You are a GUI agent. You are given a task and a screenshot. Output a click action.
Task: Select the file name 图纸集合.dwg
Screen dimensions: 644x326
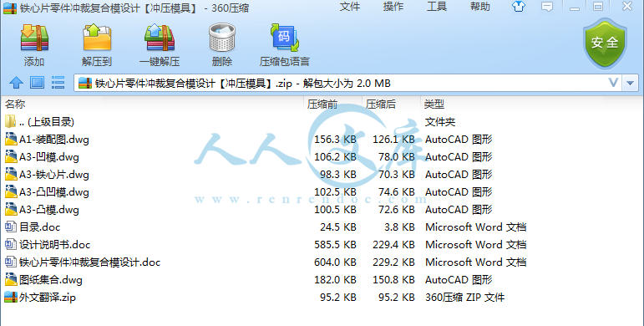pos(51,280)
